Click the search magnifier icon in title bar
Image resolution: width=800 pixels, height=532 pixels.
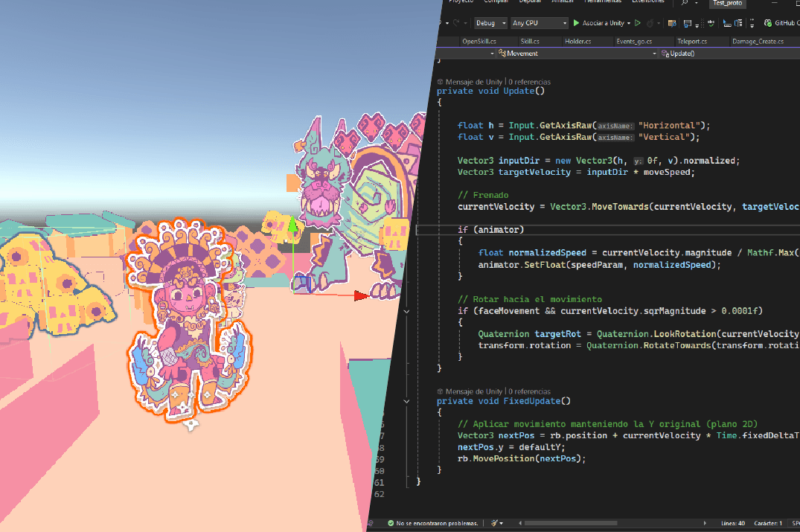685,2
